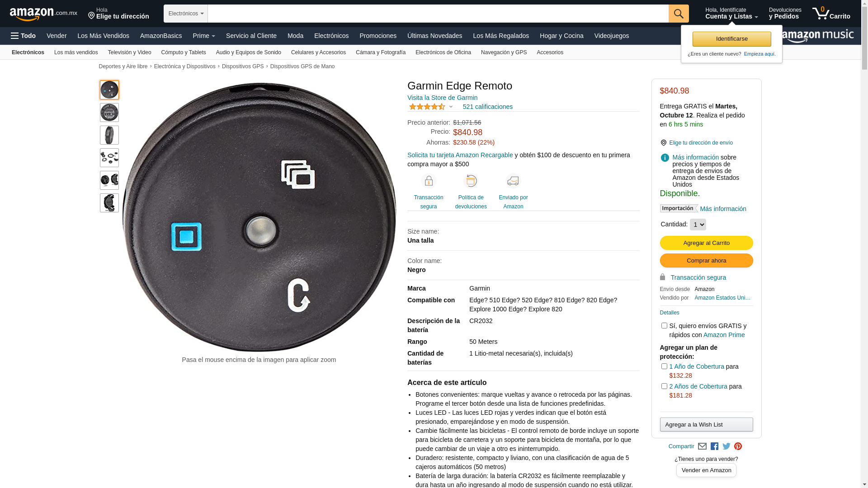Click inside the search text field
The height and width of the screenshot is (488, 868).
click(x=438, y=14)
